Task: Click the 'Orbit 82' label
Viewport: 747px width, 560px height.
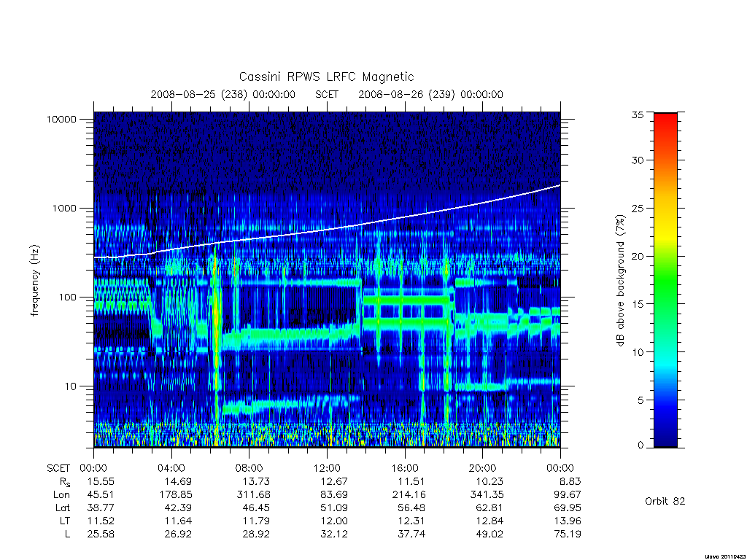Action: pos(665,501)
